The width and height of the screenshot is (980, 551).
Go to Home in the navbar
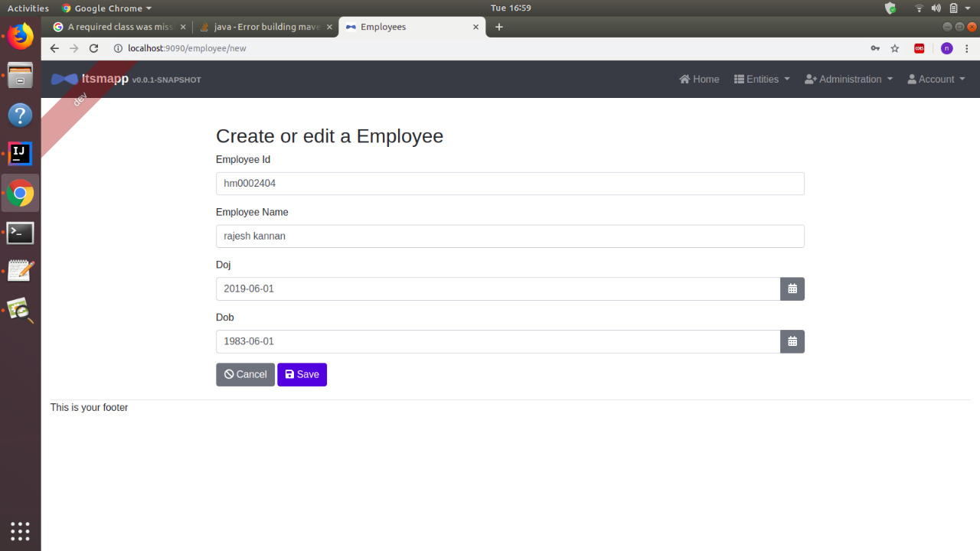click(x=699, y=79)
